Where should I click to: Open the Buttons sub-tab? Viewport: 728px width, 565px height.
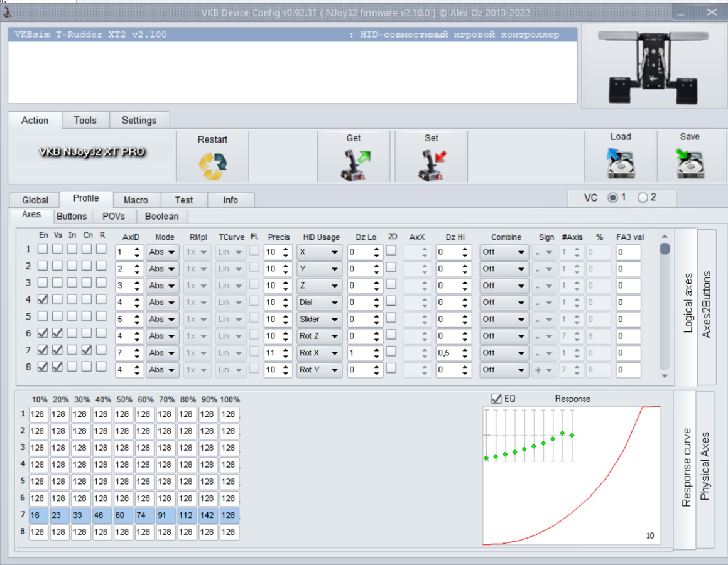72,217
